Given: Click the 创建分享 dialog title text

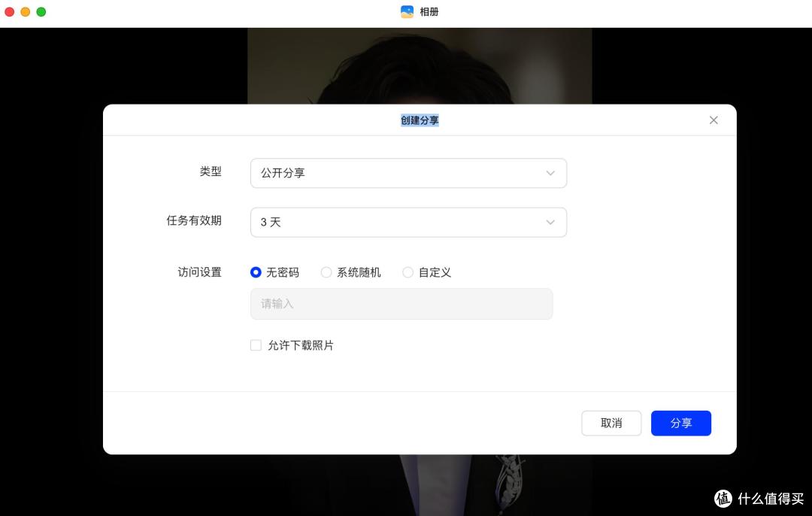Looking at the screenshot, I should pos(420,120).
